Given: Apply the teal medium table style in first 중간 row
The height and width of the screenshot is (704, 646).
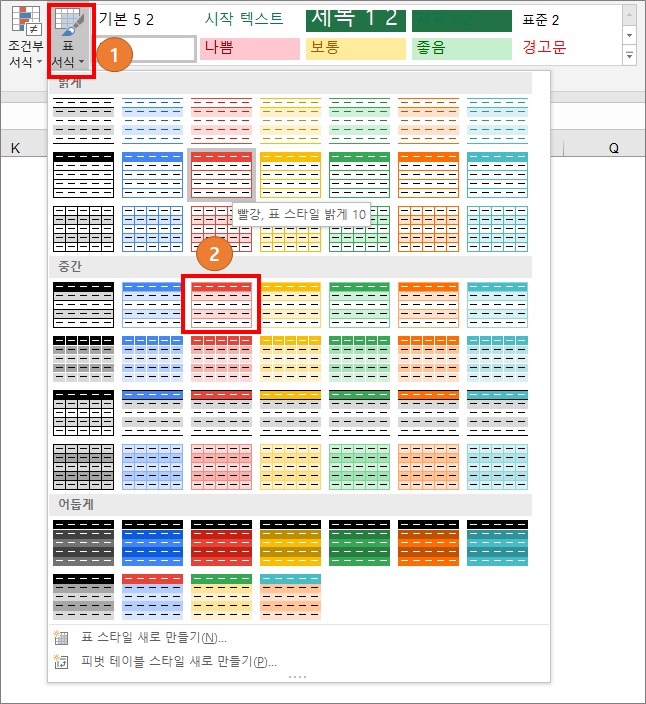Looking at the screenshot, I should click(497, 305).
